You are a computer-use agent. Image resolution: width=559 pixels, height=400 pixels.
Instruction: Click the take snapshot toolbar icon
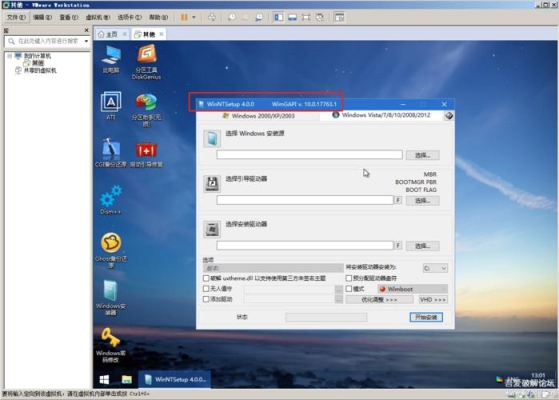click(232, 17)
